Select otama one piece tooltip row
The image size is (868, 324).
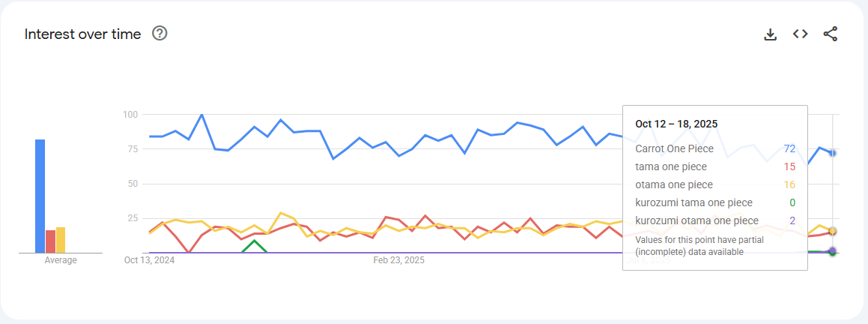tap(715, 184)
